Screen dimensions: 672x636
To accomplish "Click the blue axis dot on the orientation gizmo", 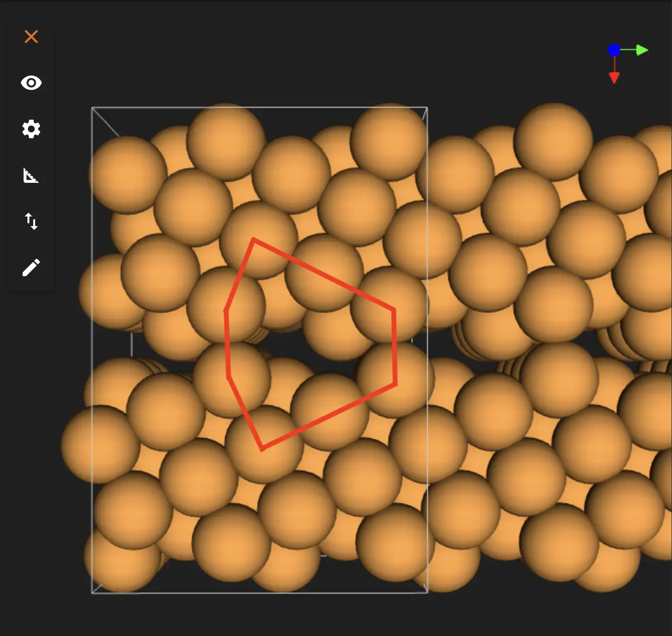I will (613, 50).
